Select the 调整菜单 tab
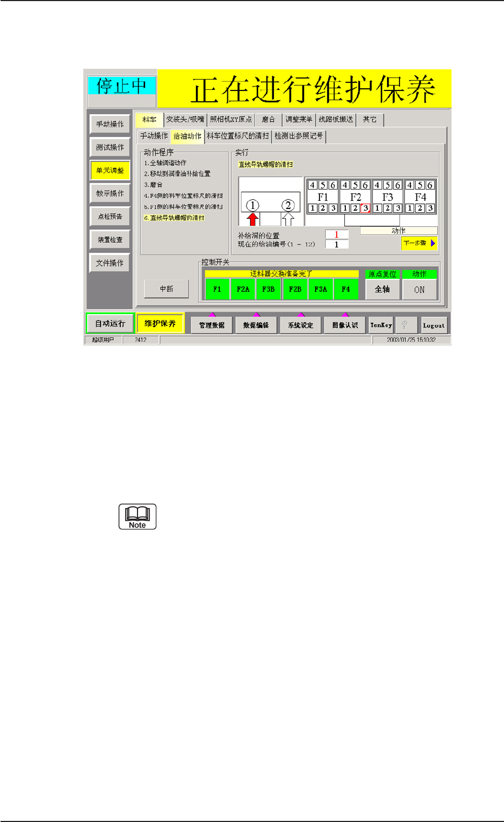 tap(299, 120)
